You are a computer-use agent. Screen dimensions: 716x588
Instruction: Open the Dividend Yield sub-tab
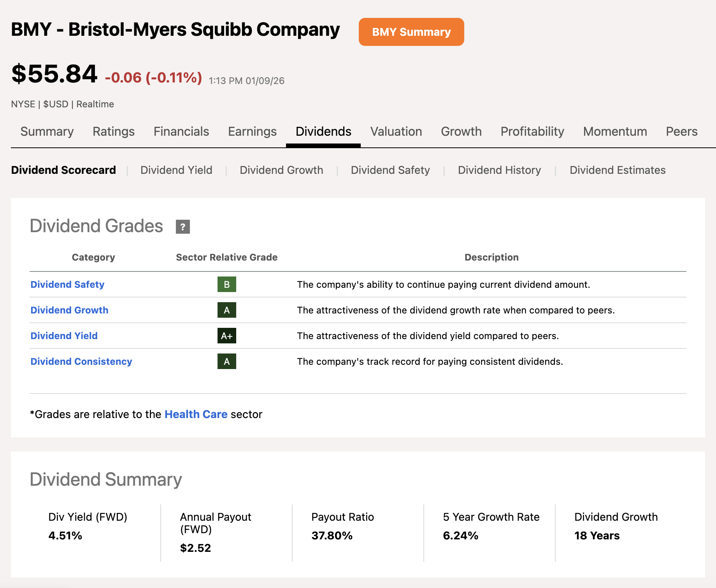coord(176,170)
